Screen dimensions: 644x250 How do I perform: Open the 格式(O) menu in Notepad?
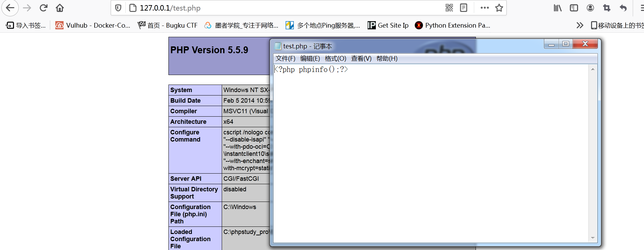pyautogui.click(x=335, y=58)
